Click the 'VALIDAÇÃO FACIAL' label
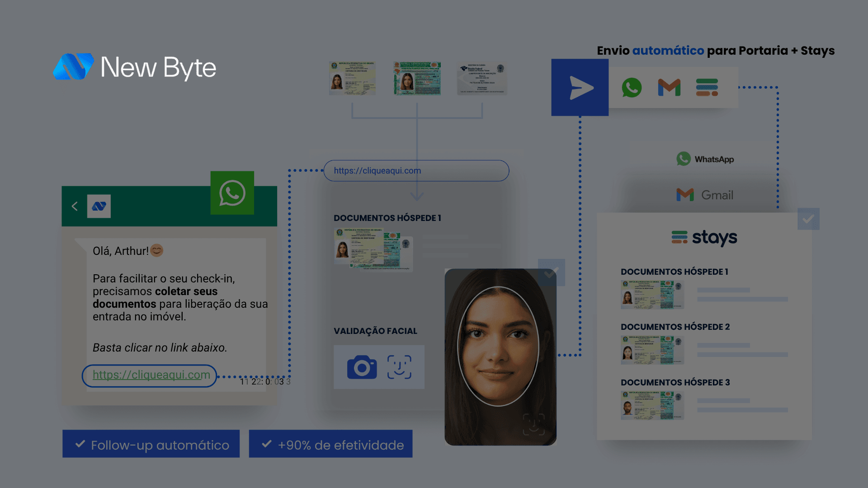 point(375,331)
